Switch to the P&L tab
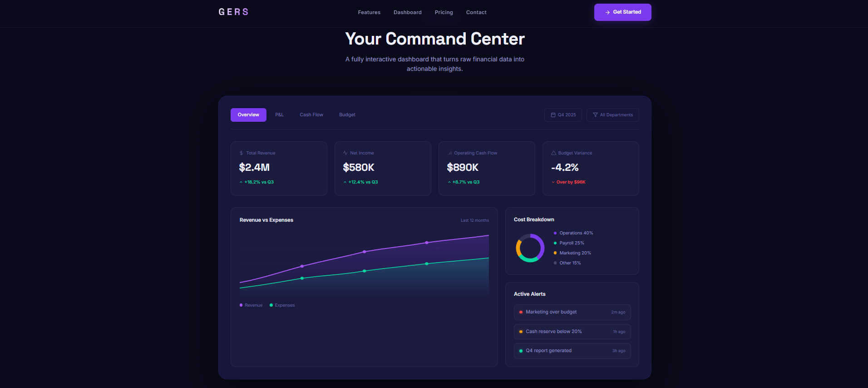The width and height of the screenshot is (868, 388). pyautogui.click(x=279, y=115)
